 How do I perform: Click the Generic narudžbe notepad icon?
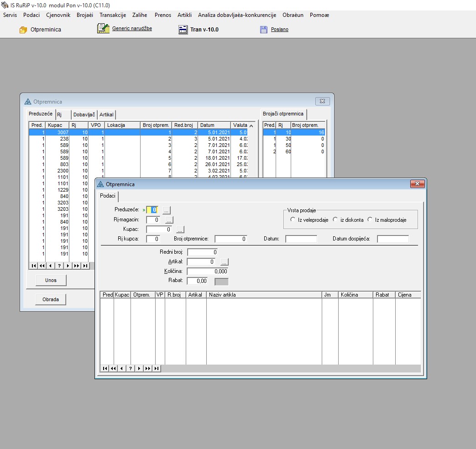tap(103, 28)
